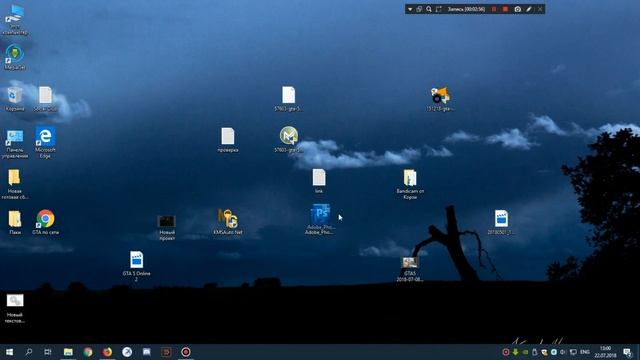Stop the recording with the red square
This screenshot has height=360, width=640.
click(505, 9)
